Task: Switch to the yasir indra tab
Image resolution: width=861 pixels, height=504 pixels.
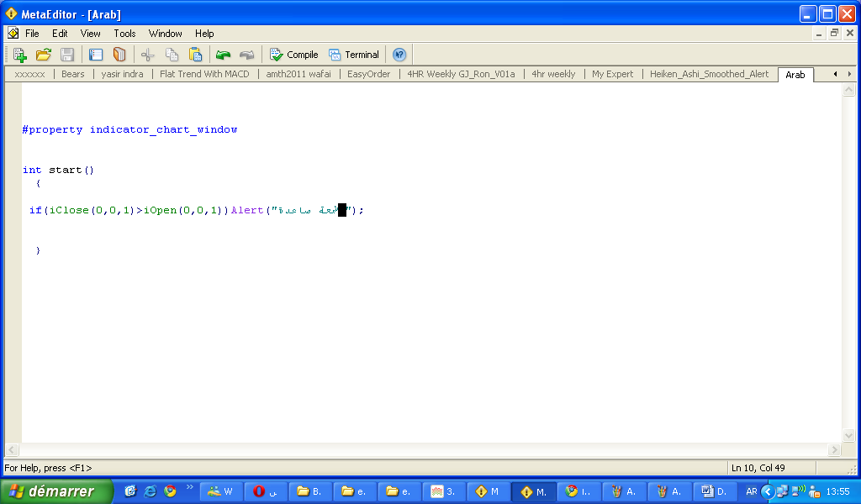Action: tap(122, 74)
